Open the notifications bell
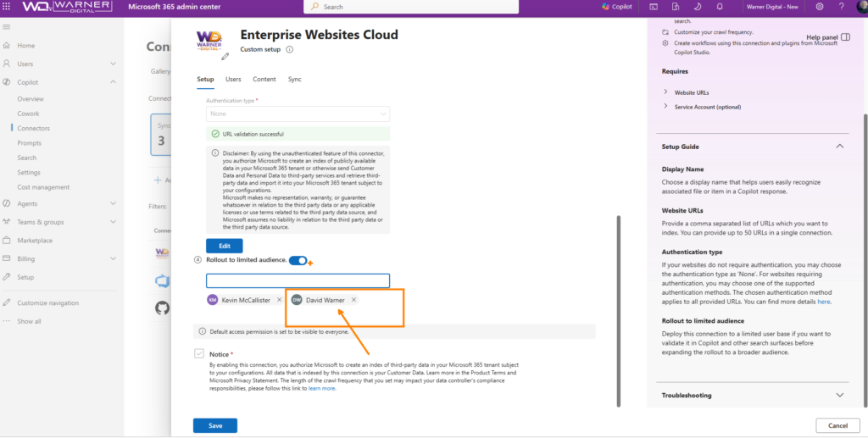 click(720, 7)
